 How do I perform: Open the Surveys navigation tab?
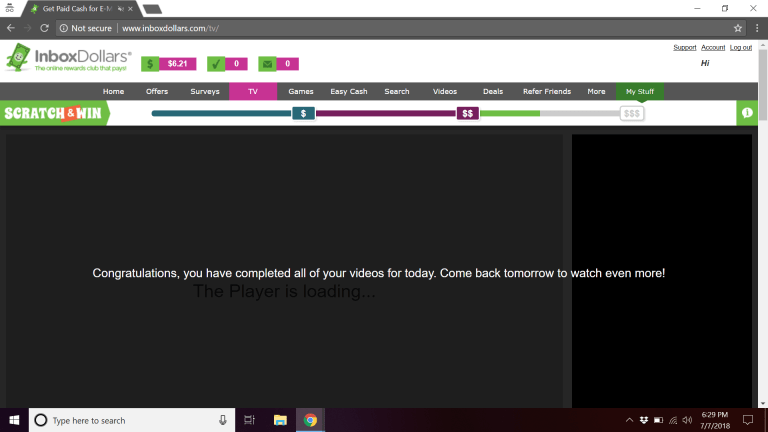(x=204, y=91)
